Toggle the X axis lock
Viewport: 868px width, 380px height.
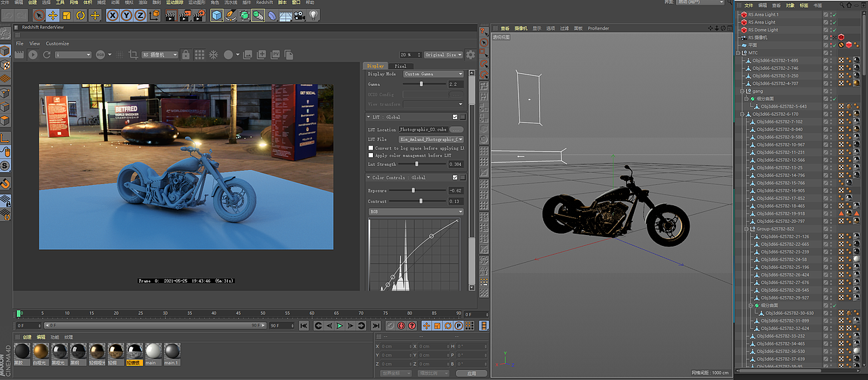[x=112, y=15]
